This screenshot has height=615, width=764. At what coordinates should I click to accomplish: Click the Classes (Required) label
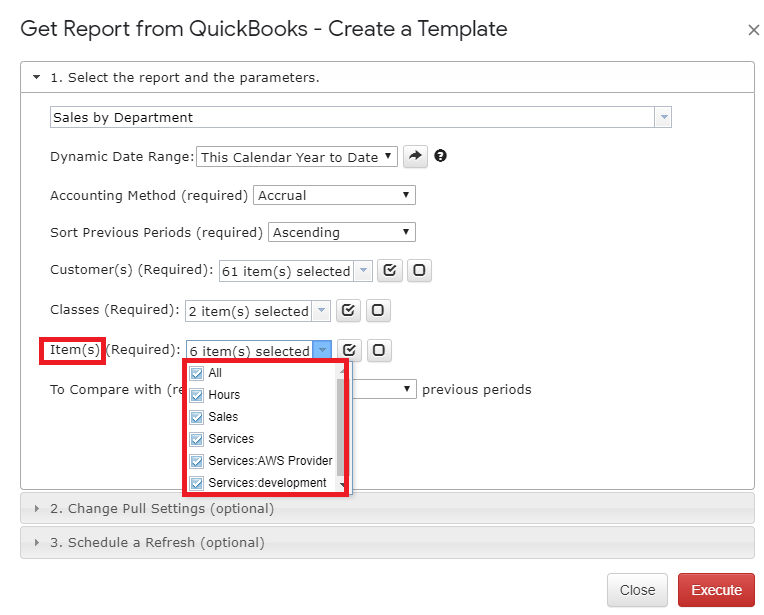[115, 310]
